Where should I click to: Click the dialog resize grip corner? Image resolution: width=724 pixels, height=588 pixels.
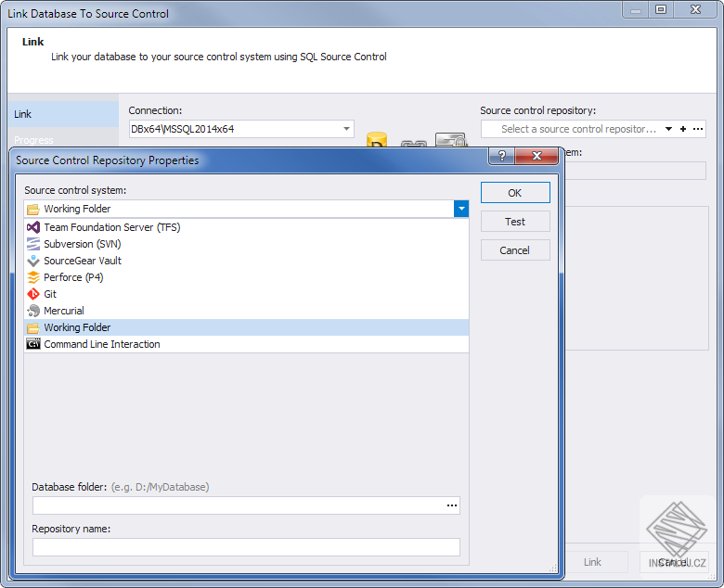[x=552, y=569]
